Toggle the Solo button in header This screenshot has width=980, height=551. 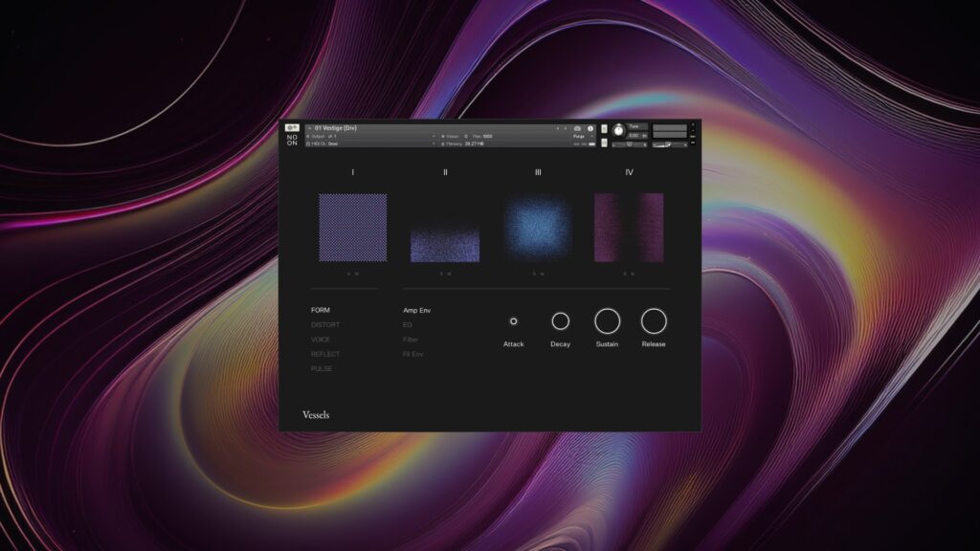coord(604,128)
